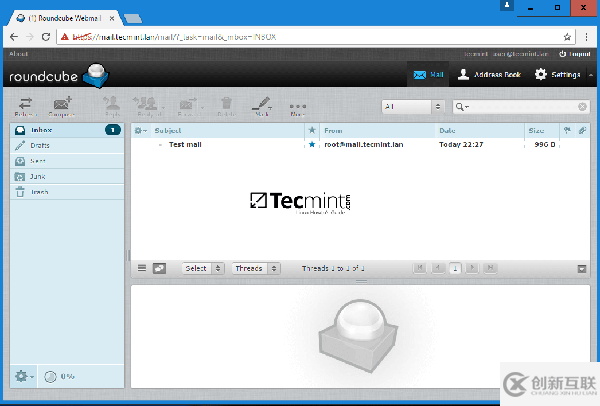Image resolution: width=600 pixels, height=406 pixels.
Task: Select the Drafts folder
Action: click(x=67, y=145)
